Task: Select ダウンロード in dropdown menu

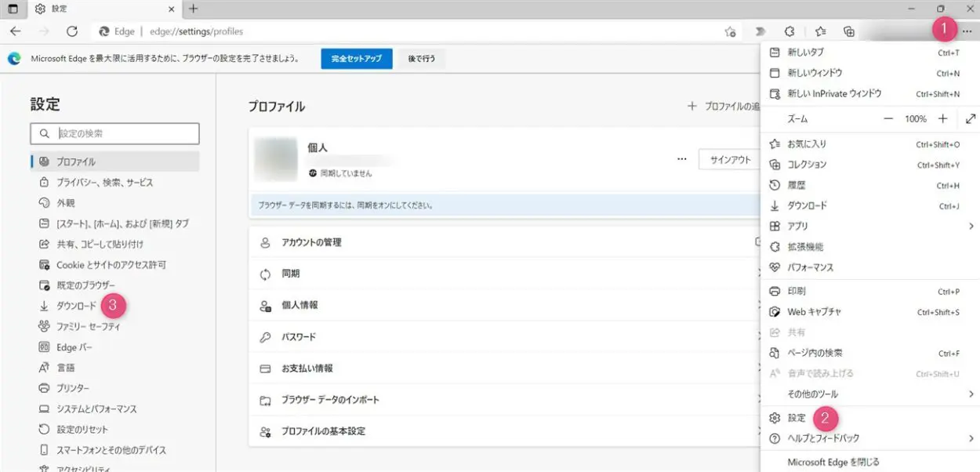Action: point(870,205)
